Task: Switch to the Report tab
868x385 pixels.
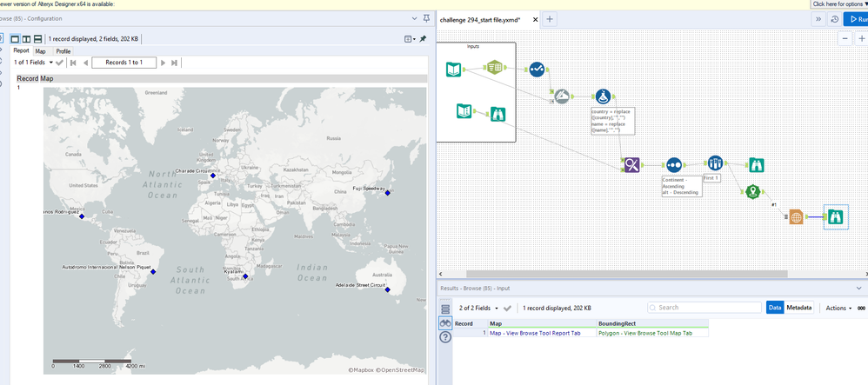Action: point(22,51)
